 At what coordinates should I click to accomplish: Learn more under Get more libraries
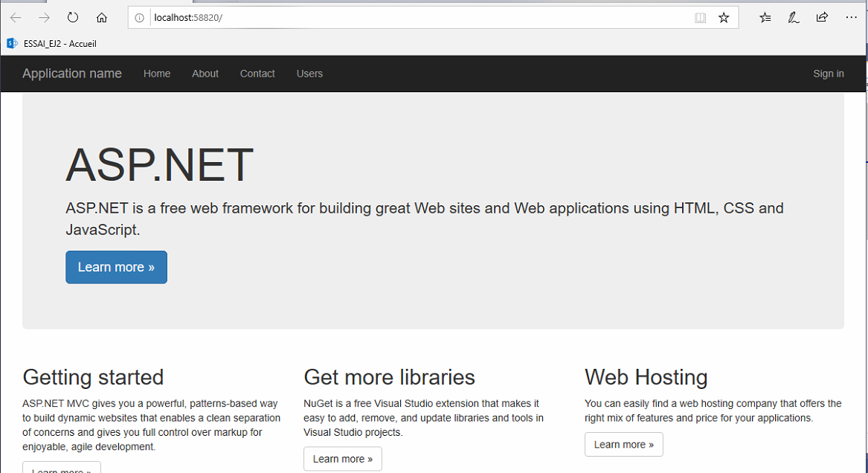point(343,459)
